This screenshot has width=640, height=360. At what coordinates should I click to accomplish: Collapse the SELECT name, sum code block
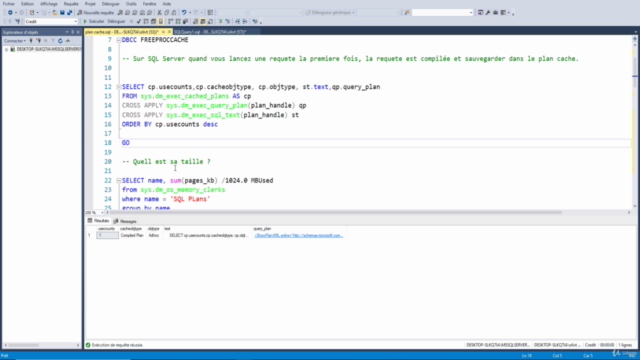(119, 180)
